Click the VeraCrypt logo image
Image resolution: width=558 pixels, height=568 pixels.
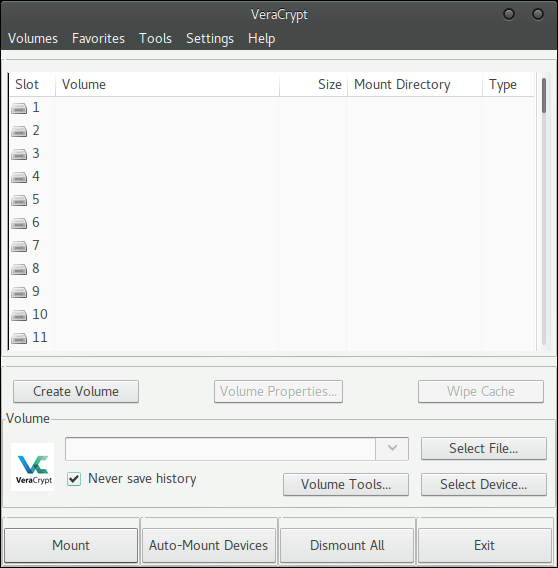[x=33, y=467]
